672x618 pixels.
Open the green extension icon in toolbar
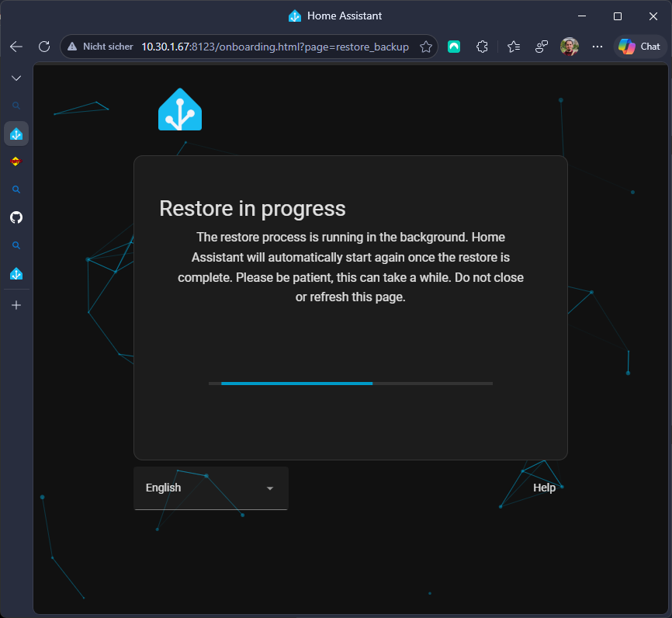click(x=454, y=47)
